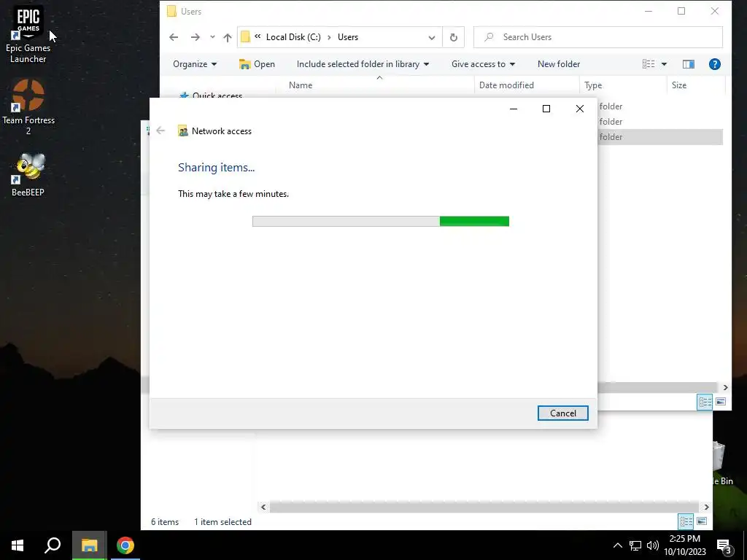
Task: Navigate forward in Users explorer window
Action: (x=196, y=37)
